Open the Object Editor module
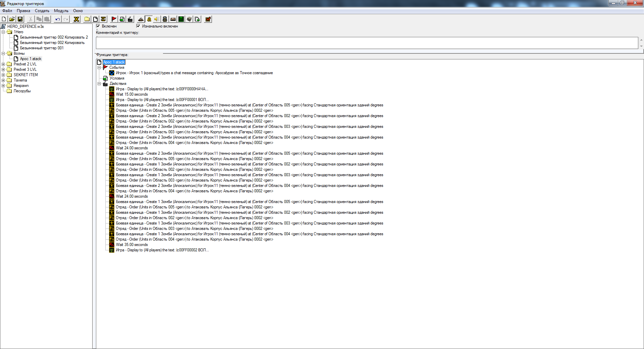This screenshot has height=349, width=644. point(165,19)
